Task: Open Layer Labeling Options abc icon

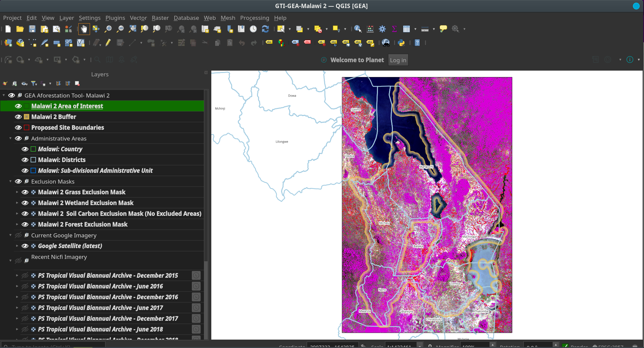Action: 269,43
